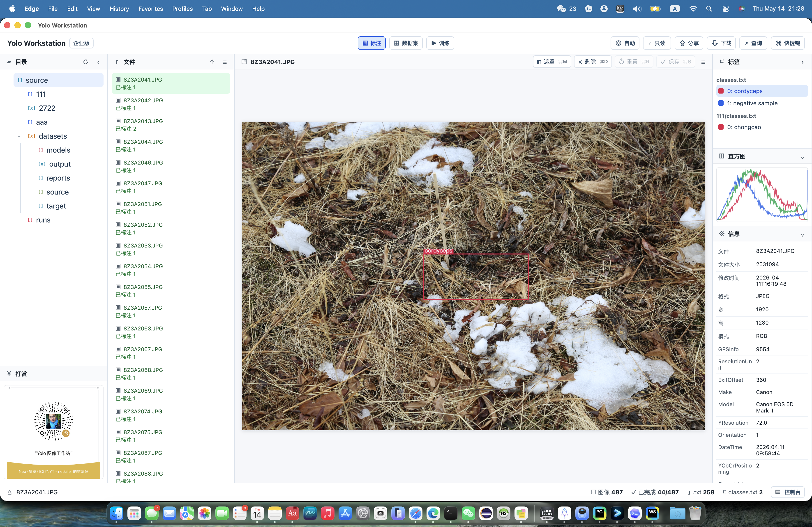Image resolution: width=812 pixels, height=527 pixels.
Task: Open the models folder under datasets
Action: 58,150
